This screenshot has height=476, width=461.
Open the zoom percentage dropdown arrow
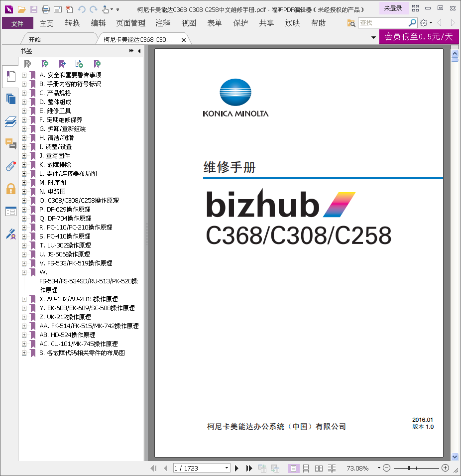coord(379,468)
